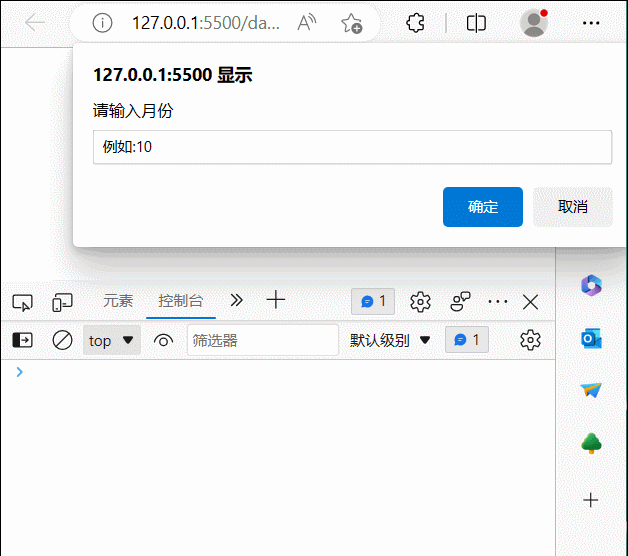Click the month prompt input field
Viewport: 628px width, 556px height.
pos(352,147)
